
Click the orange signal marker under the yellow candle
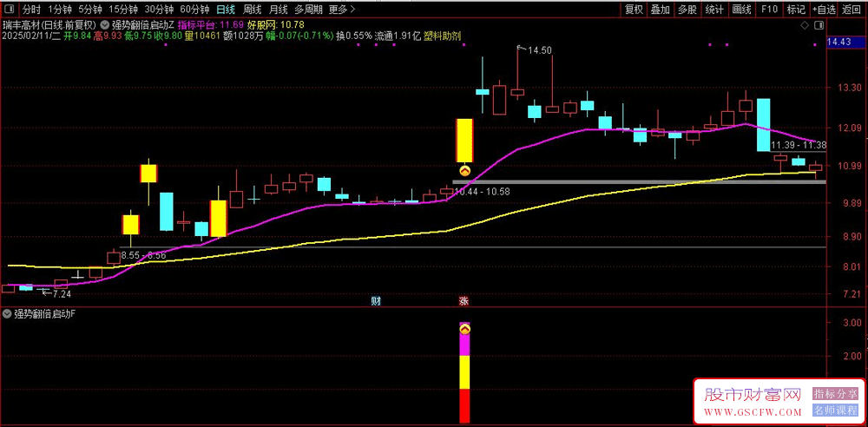point(465,171)
